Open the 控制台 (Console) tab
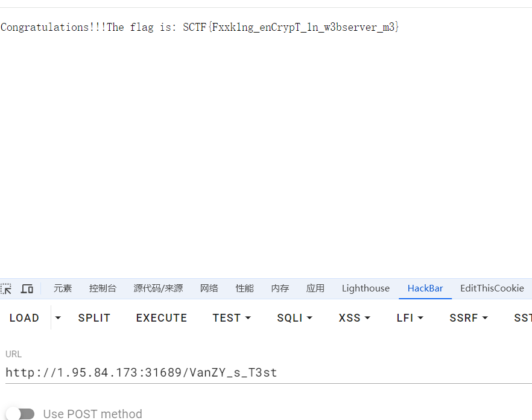This screenshot has height=420, width=532. click(103, 288)
